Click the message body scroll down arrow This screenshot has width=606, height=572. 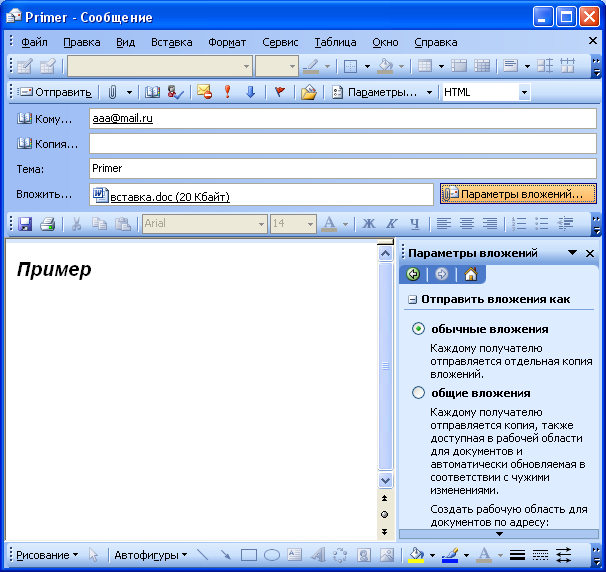click(x=385, y=480)
